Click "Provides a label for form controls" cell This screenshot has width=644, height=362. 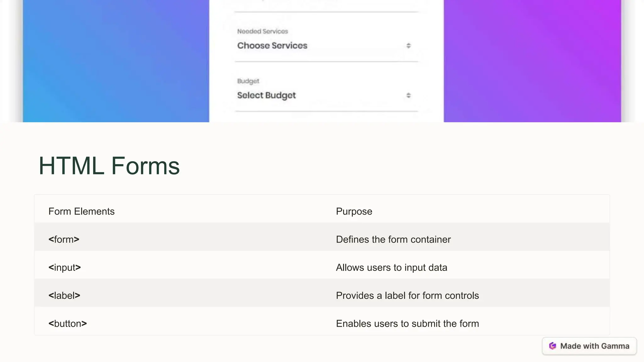[x=407, y=295]
